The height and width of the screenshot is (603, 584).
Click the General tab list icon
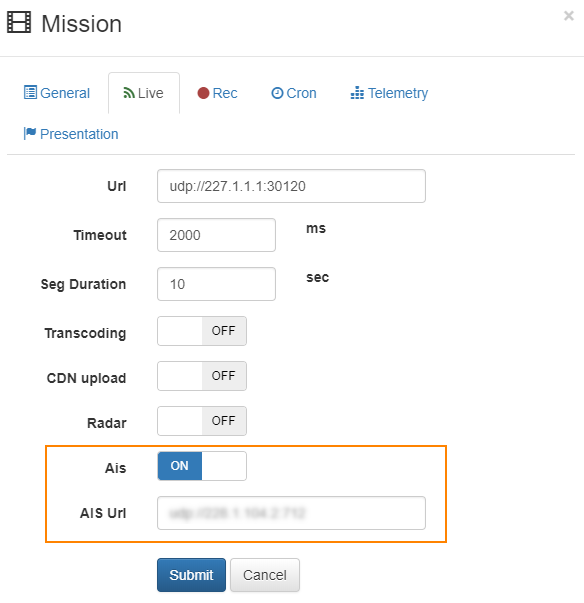click(30, 92)
